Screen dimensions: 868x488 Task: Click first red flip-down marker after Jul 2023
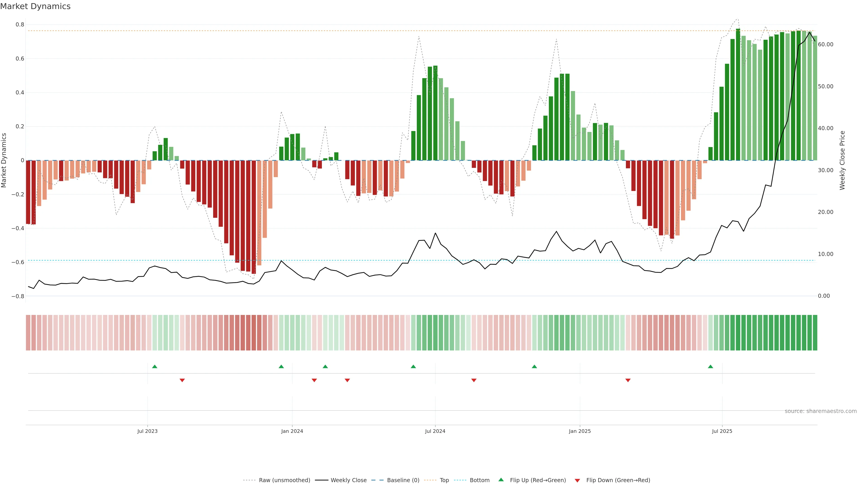point(182,380)
